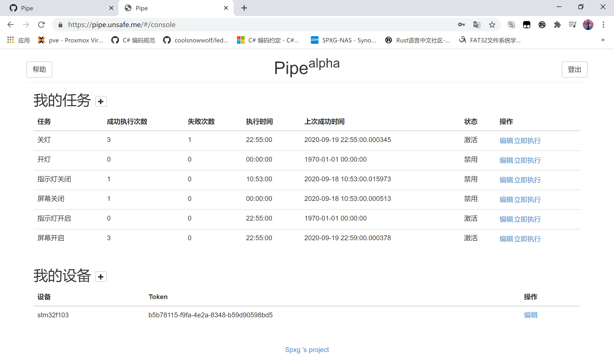The width and height of the screenshot is (614, 364).
Task: Add a new task with plus button
Action: tap(101, 101)
